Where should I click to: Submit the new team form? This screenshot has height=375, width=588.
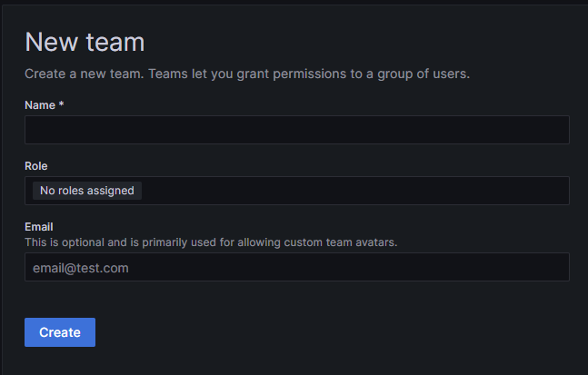[x=60, y=332]
